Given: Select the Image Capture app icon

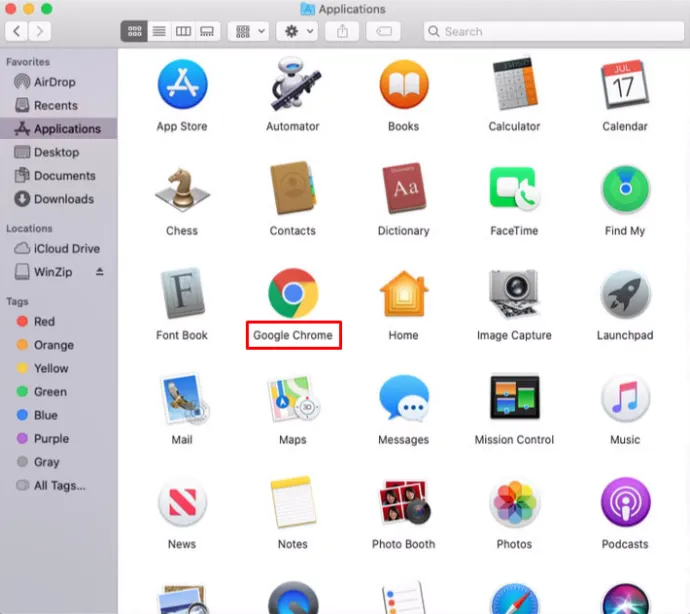Looking at the screenshot, I should point(514,293).
